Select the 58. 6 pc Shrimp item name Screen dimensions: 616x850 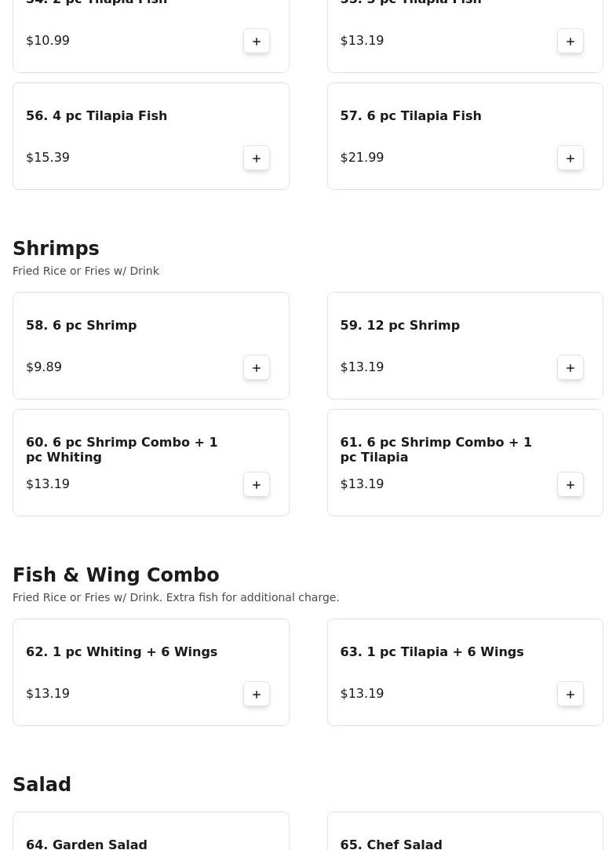click(82, 325)
